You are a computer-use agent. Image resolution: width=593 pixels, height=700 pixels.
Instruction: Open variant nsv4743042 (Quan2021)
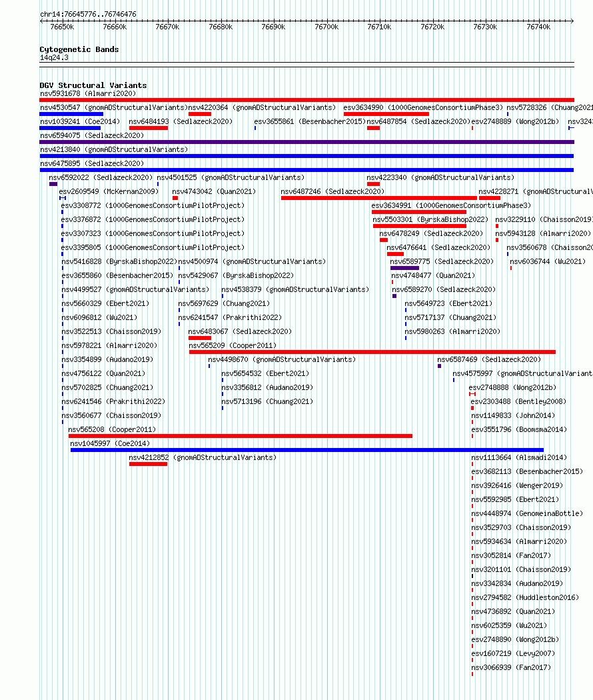tap(214, 191)
